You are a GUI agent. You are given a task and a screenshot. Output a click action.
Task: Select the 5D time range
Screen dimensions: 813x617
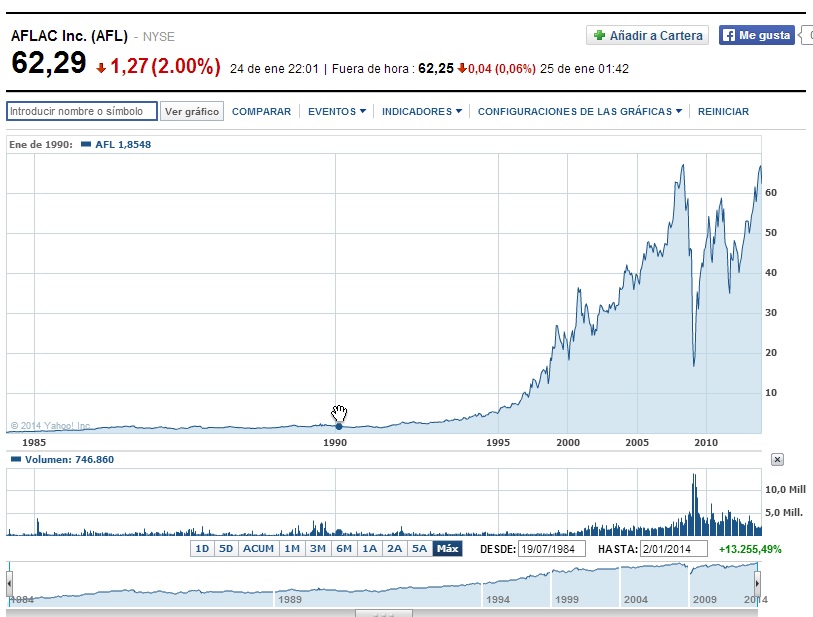tap(226, 549)
